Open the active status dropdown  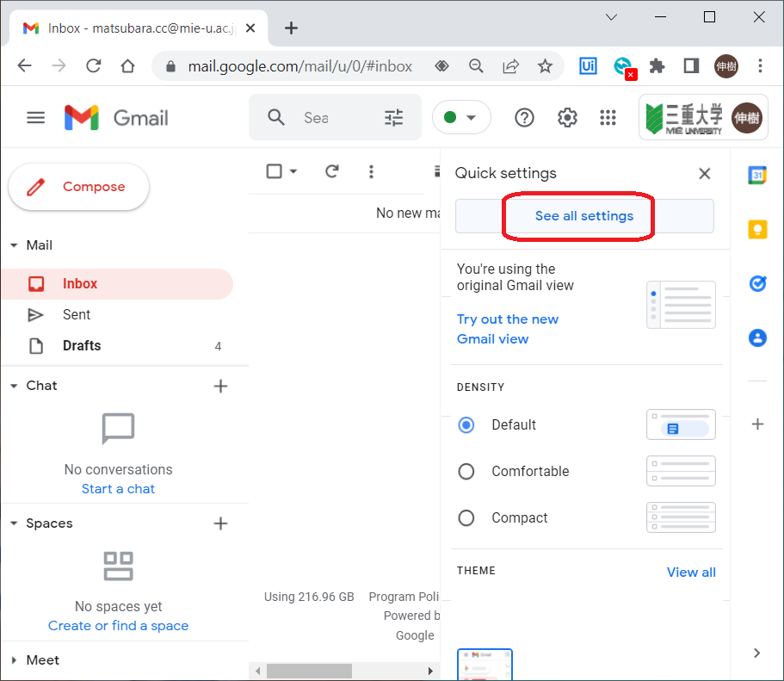tap(461, 118)
